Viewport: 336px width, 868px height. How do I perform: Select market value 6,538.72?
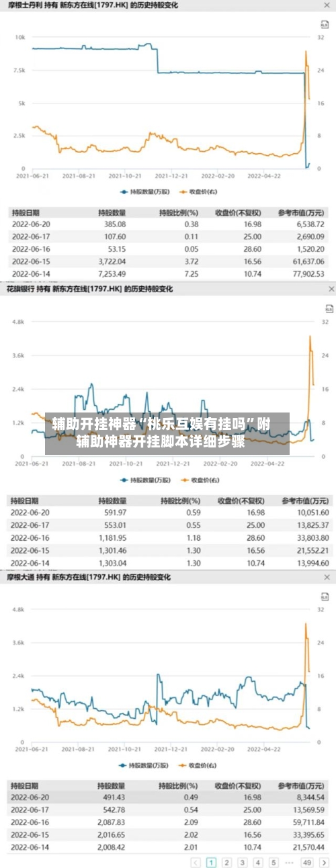click(310, 224)
